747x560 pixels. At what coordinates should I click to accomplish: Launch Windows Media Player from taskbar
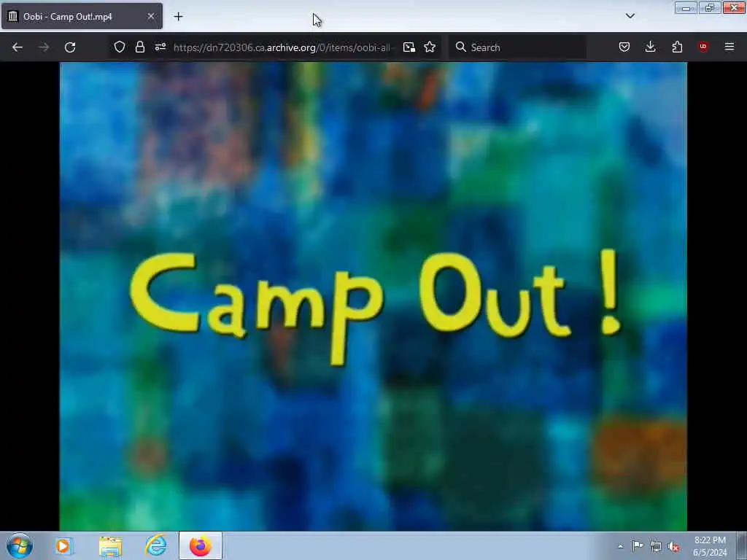pos(63,545)
